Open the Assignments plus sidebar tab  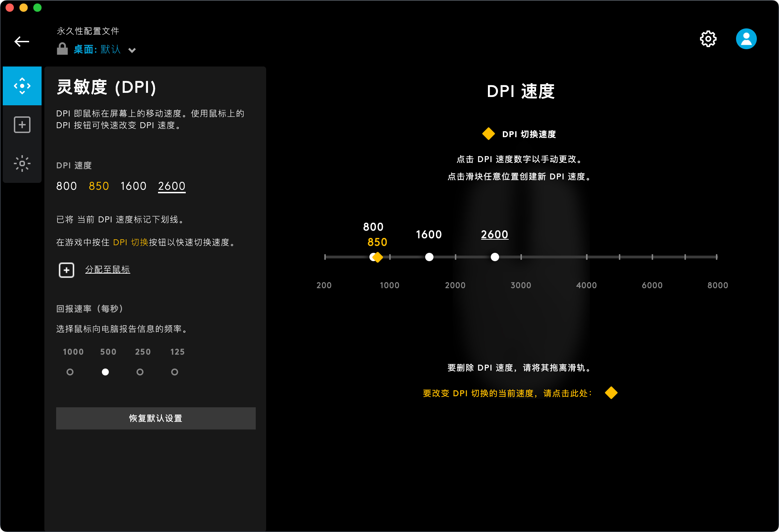(22, 125)
